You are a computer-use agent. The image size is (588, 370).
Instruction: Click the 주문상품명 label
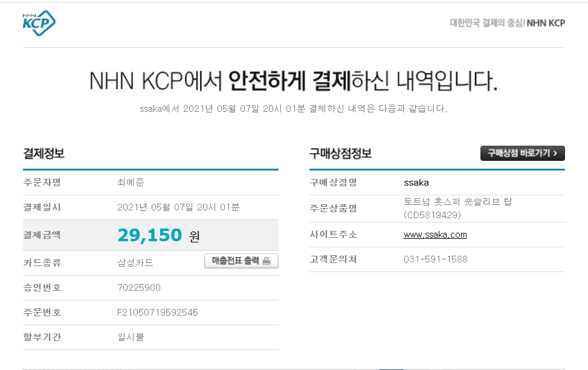[x=333, y=208]
